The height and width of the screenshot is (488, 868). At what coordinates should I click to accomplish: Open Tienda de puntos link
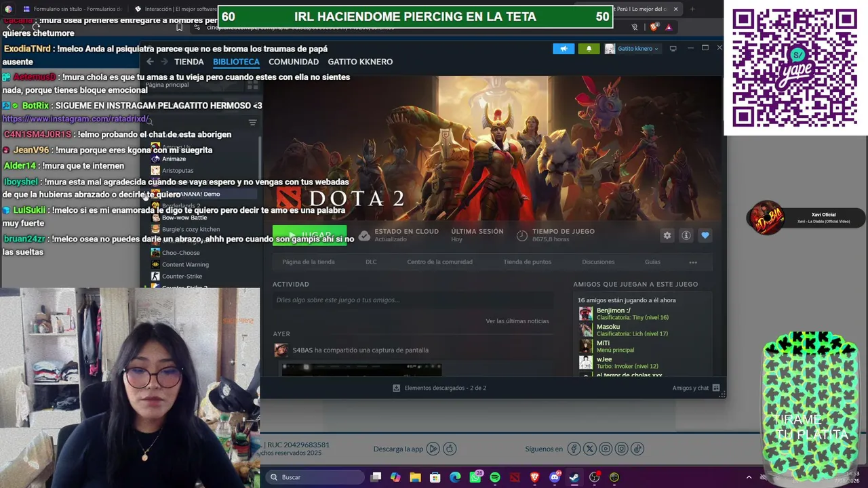[527, 262]
